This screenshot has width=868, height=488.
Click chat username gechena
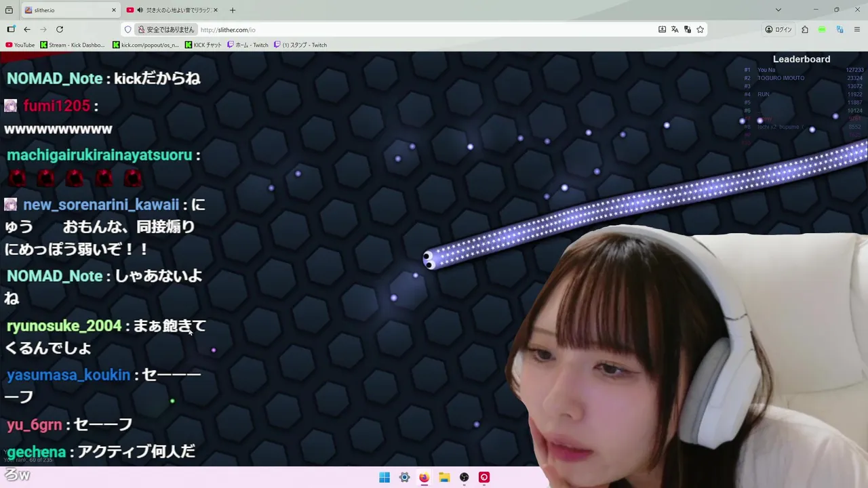pos(36,452)
